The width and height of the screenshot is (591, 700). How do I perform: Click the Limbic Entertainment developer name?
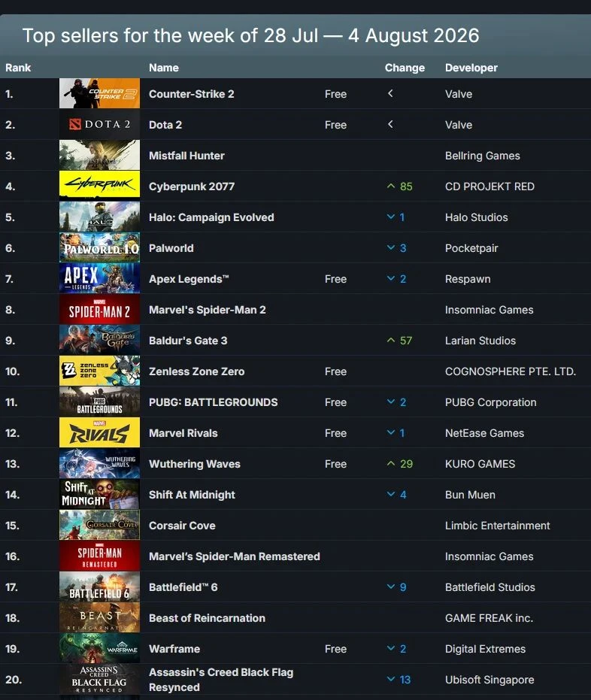497,525
